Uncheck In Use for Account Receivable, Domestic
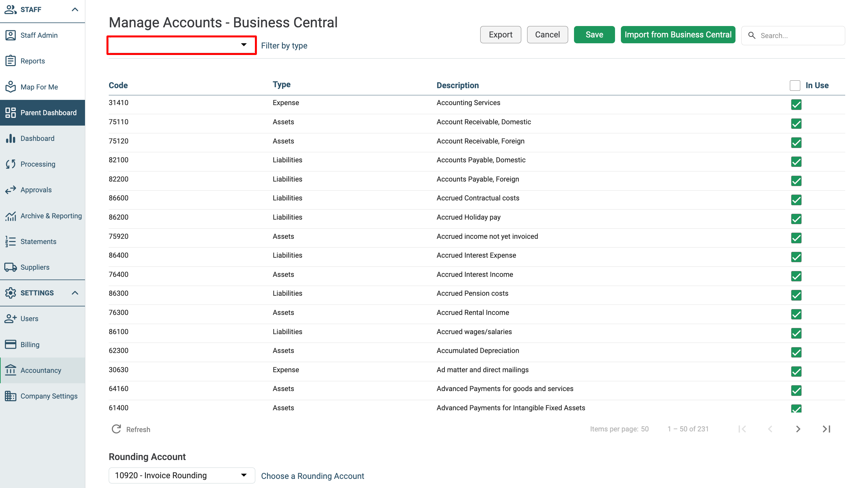 coord(796,124)
